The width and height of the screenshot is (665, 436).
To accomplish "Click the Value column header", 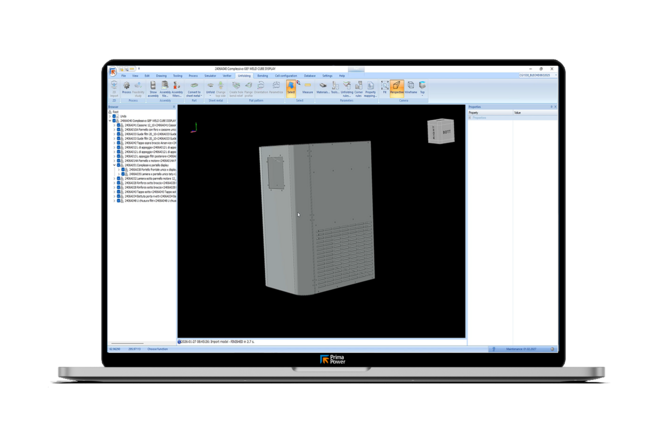I will [535, 113].
